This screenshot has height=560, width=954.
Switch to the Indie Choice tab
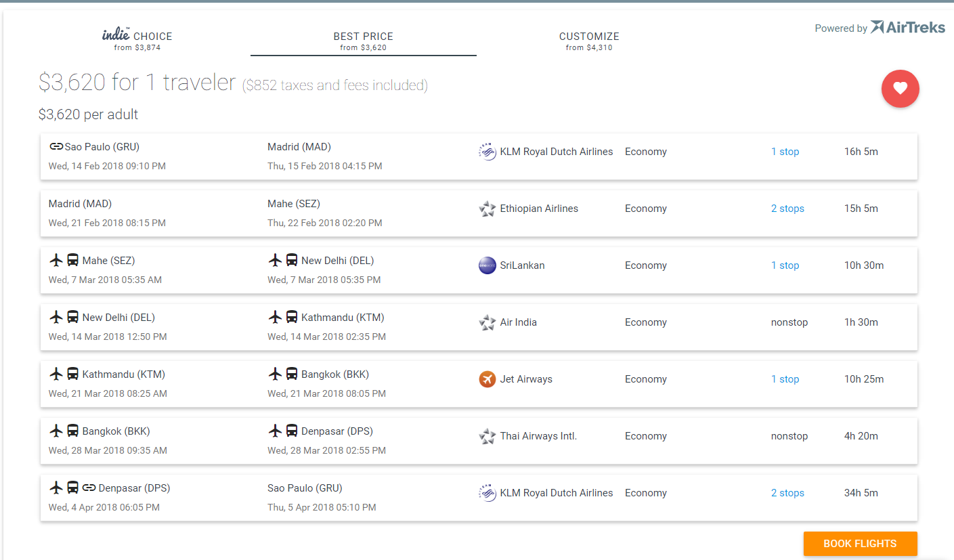(x=137, y=40)
